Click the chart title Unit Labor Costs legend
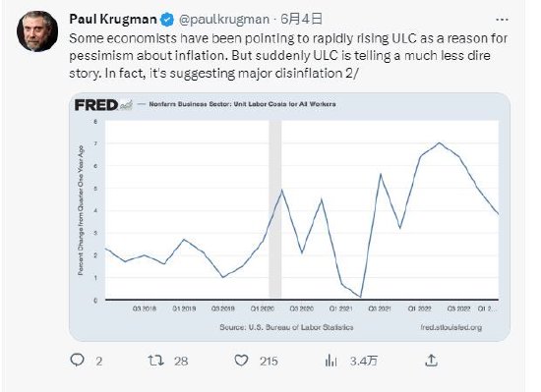The width and height of the screenshot is (541, 392). (242, 104)
